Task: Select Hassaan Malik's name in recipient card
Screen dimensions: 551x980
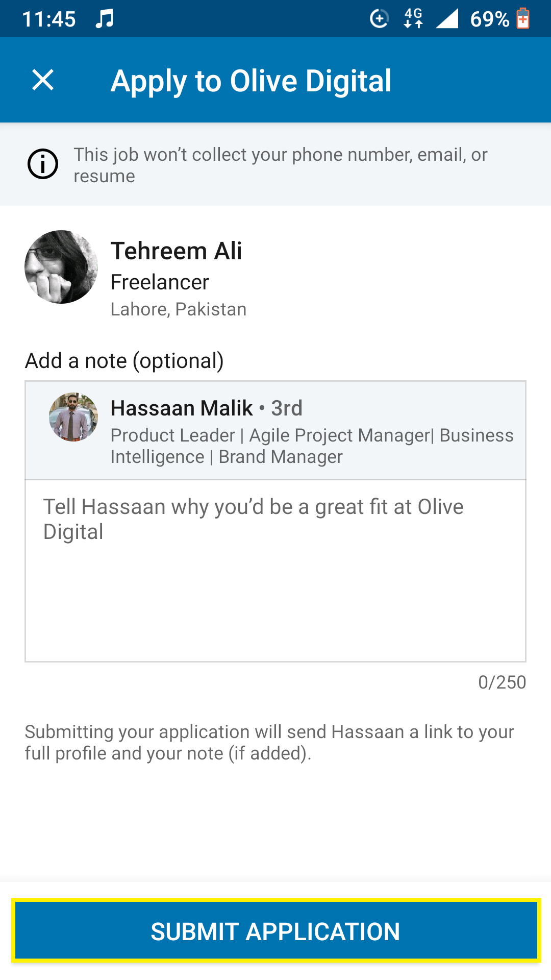Action: pos(182,408)
